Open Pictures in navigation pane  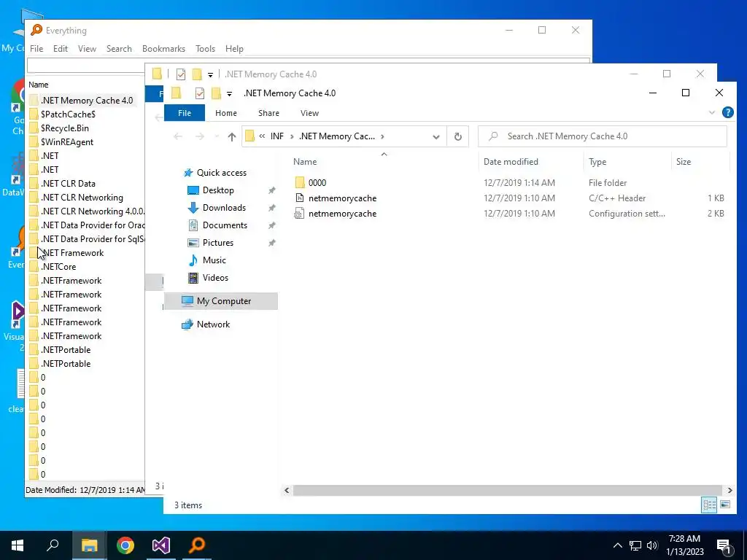click(x=217, y=243)
